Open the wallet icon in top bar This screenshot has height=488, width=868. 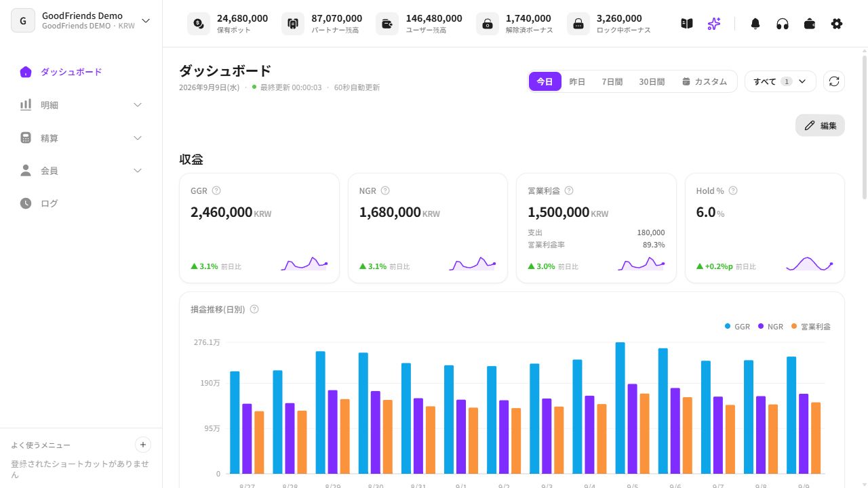click(810, 24)
